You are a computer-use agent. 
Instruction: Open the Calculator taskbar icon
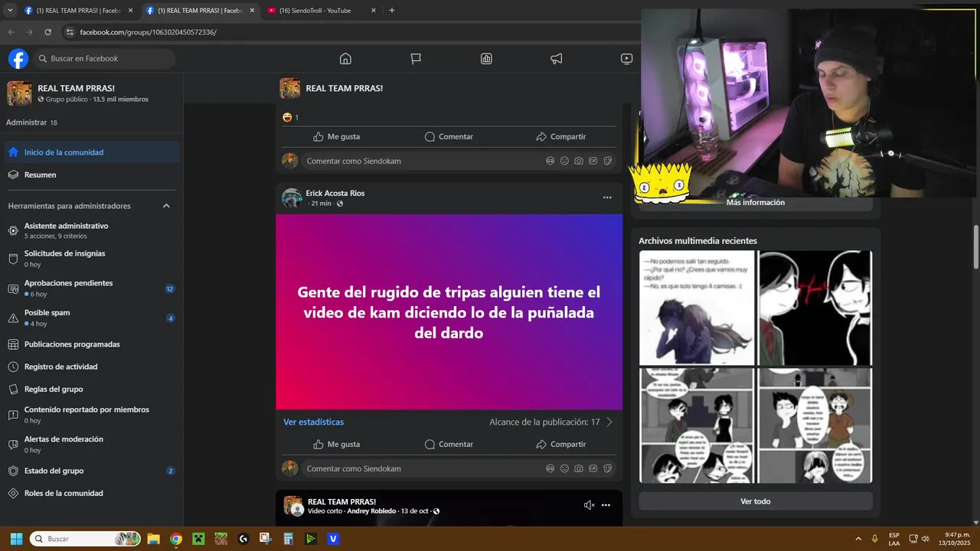pos(288,539)
